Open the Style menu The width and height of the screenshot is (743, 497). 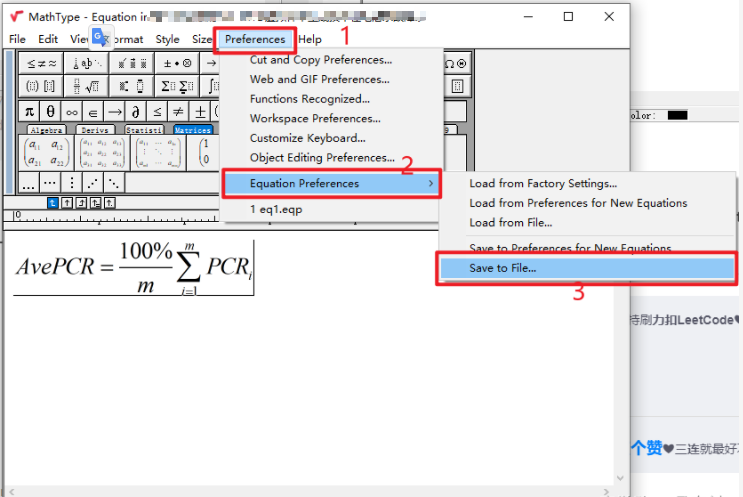coord(167,39)
